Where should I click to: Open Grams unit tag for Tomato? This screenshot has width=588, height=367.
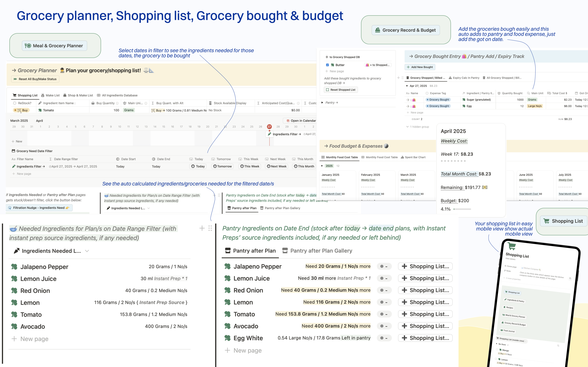click(x=129, y=110)
